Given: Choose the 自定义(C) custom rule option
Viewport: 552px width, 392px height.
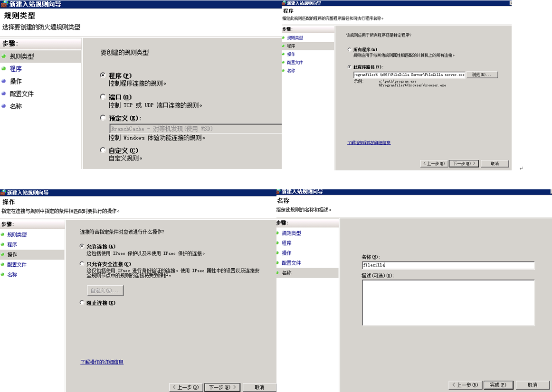Looking at the screenshot, I should pos(103,150).
